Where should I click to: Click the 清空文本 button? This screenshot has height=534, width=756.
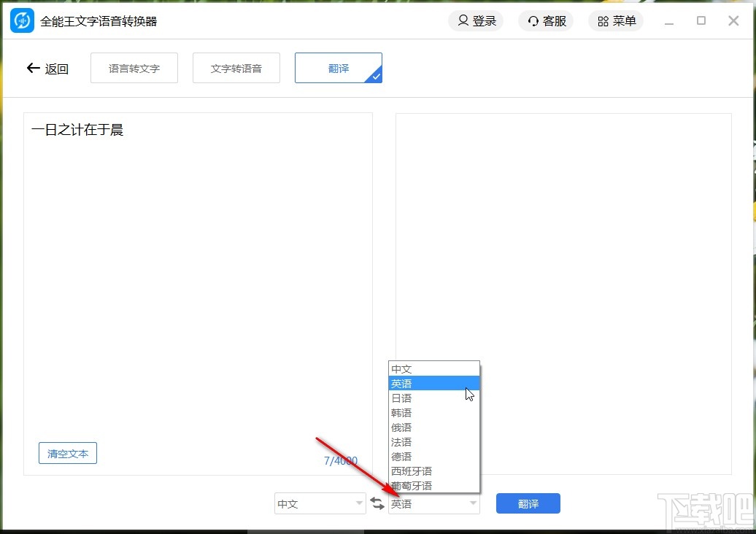(67, 453)
